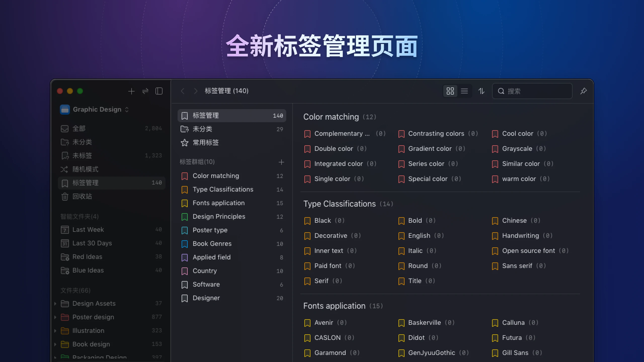Select the Applied field tag group

[x=232, y=257]
